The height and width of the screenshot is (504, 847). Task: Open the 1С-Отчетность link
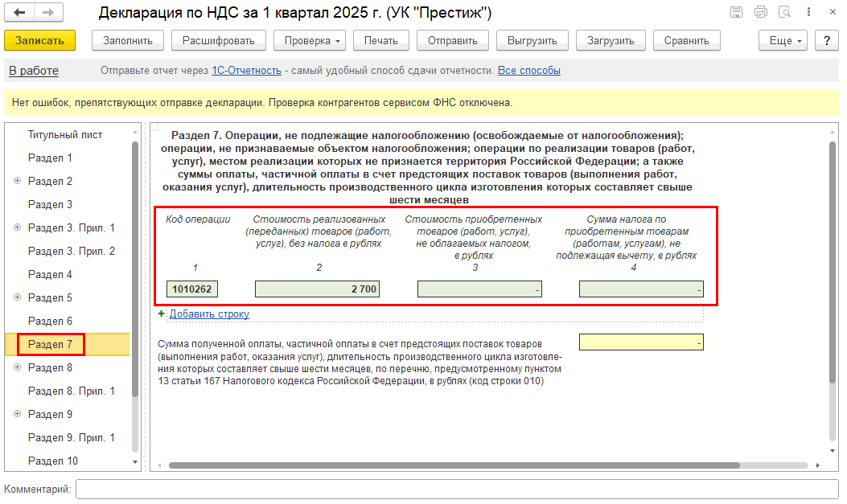click(x=246, y=71)
